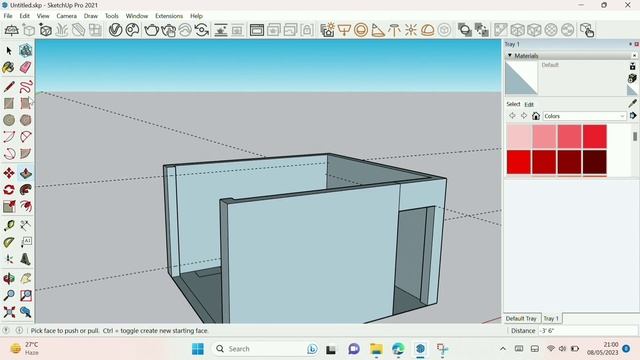
Task: Click Zoom Extents tool
Action: coord(9,312)
